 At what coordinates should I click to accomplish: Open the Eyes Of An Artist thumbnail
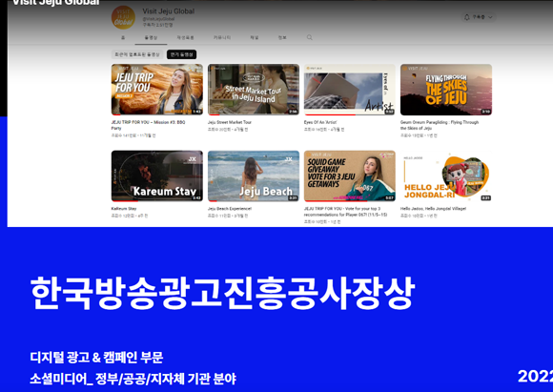[350, 90]
